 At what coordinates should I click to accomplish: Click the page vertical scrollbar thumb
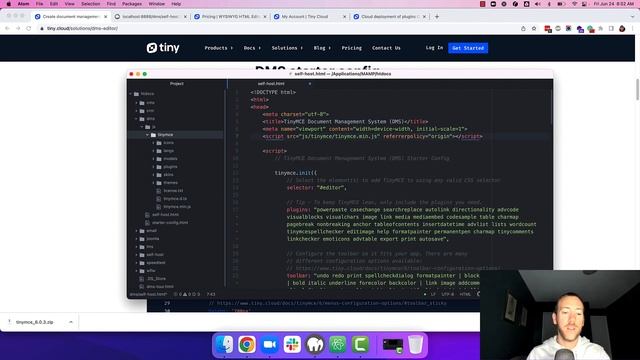click(638, 89)
